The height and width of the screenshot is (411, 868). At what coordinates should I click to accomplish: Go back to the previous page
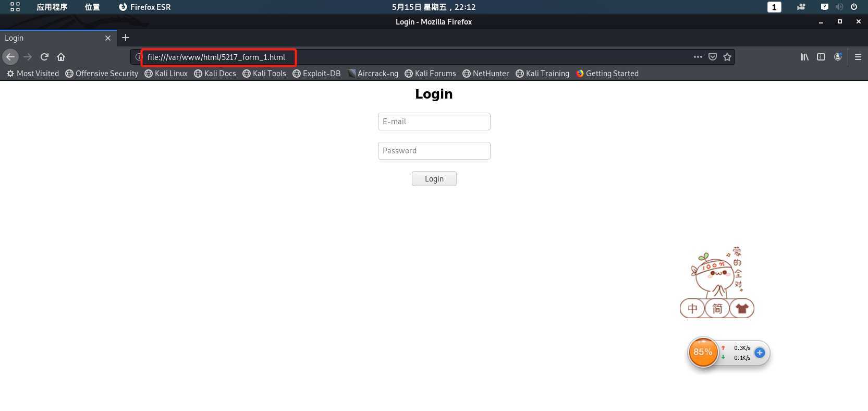(x=10, y=57)
